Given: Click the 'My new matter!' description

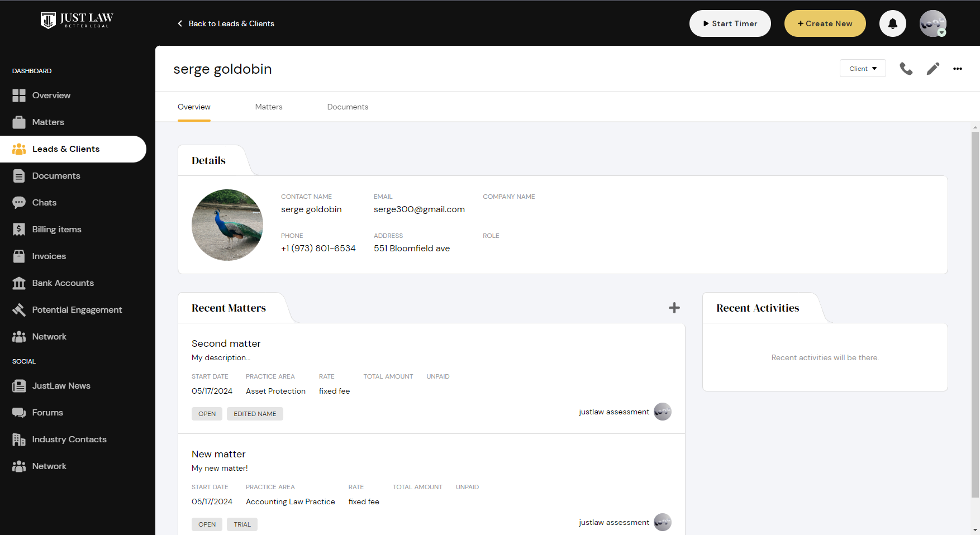Looking at the screenshot, I should (220, 468).
